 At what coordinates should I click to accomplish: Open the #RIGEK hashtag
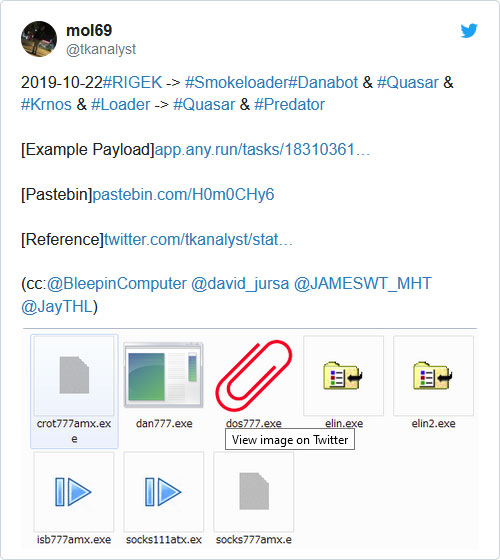(132, 83)
